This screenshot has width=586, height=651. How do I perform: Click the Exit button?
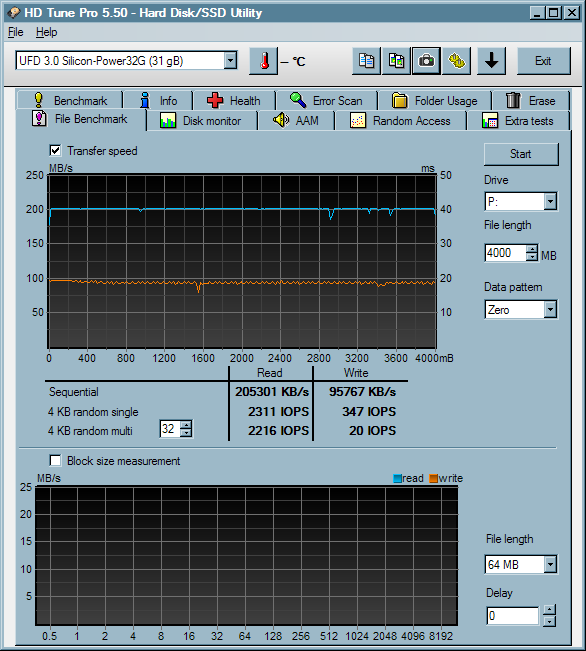(x=543, y=61)
